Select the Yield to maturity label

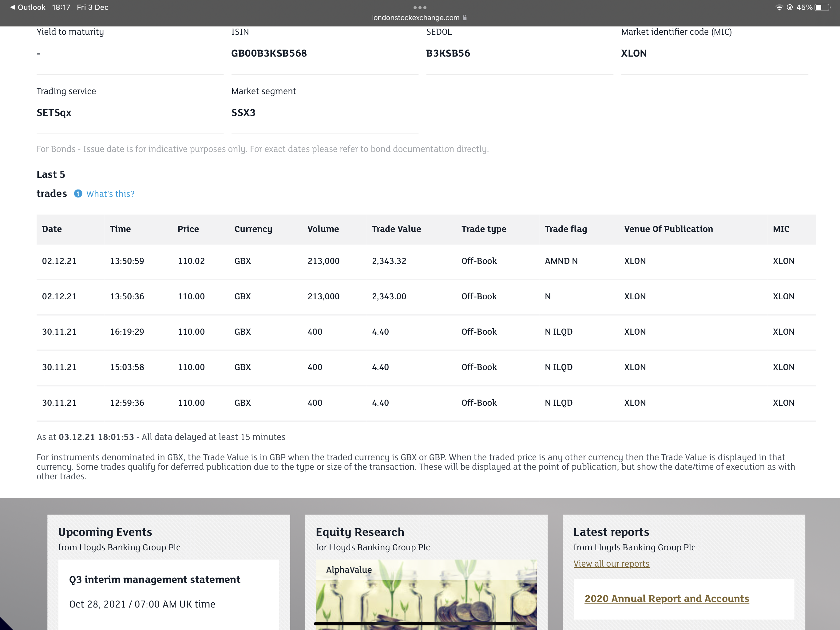[x=70, y=32]
